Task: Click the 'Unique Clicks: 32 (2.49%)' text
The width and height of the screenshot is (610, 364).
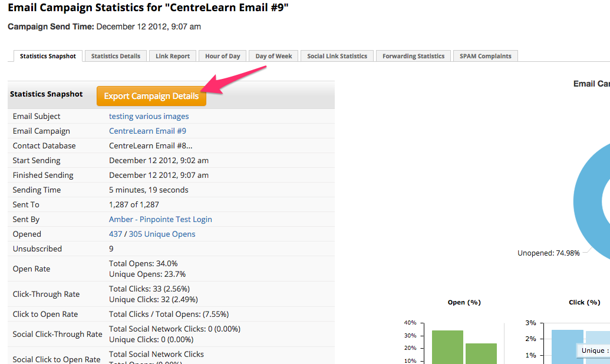Action: pos(153,299)
